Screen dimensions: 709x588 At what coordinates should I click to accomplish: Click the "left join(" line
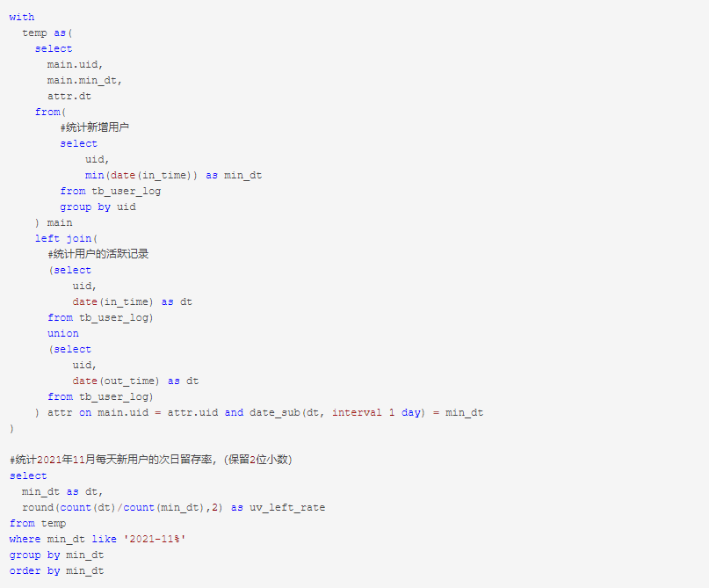click(x=67, y=238)
